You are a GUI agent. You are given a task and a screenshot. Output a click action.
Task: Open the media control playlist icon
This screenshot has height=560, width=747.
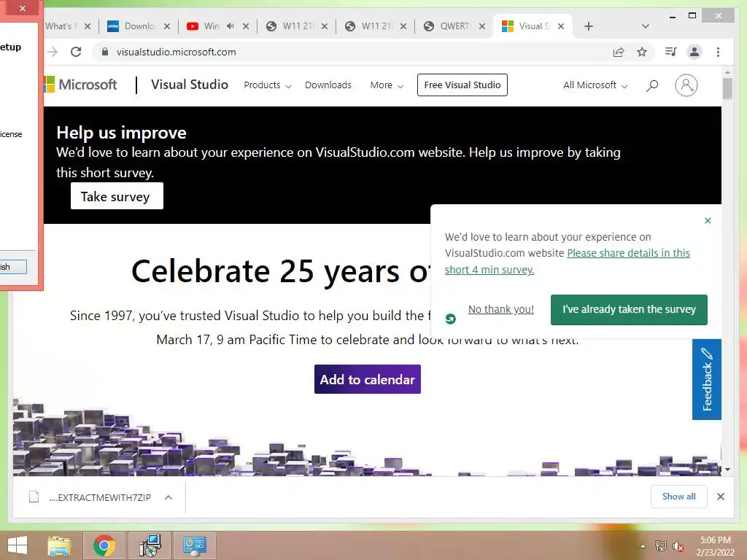671,52
